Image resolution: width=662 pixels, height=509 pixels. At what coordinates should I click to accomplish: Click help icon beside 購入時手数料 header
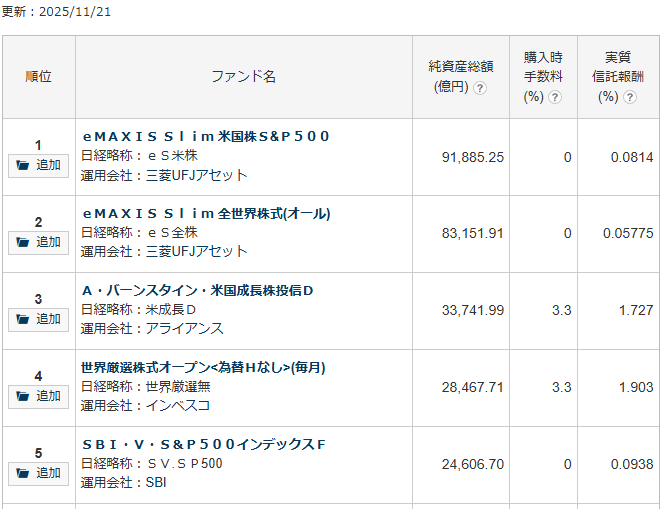point(555,97)
